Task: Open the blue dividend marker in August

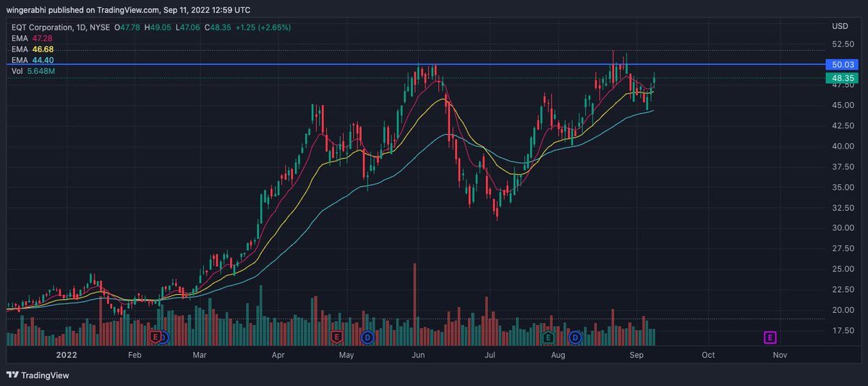Action: tap(575, 337)
